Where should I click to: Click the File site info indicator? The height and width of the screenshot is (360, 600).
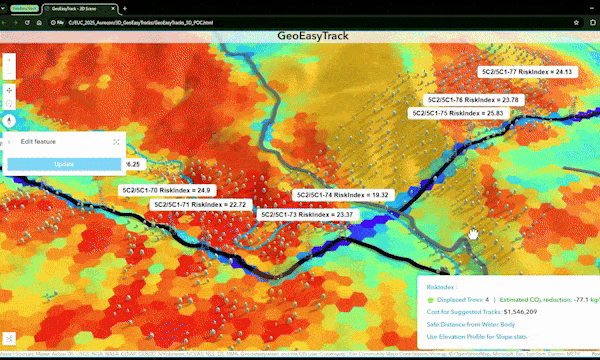(x=57, y=23)
